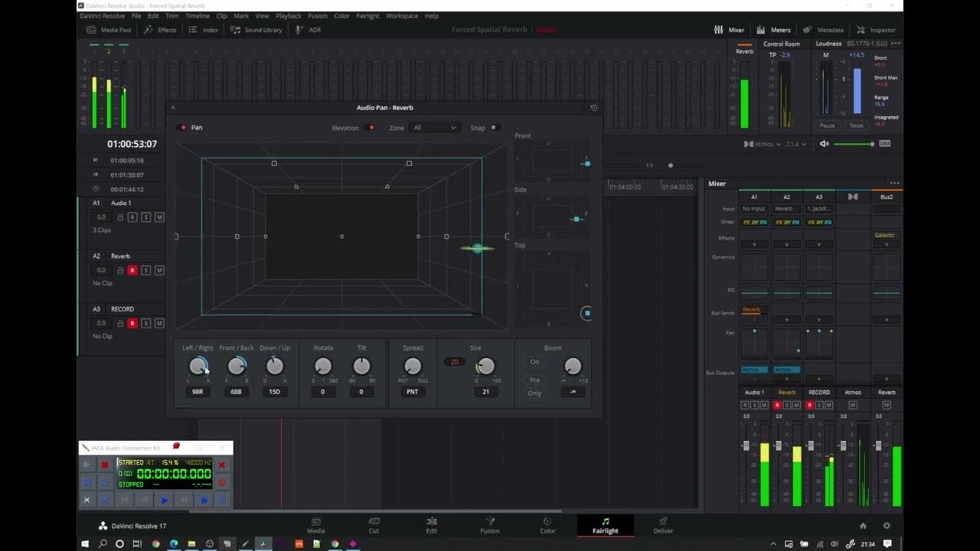Open the Timeline menu
Screen dimensions: 980x551
click(x=198, y=15)
